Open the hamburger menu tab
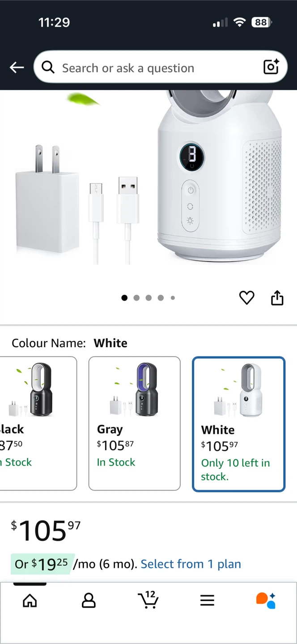 207,601
